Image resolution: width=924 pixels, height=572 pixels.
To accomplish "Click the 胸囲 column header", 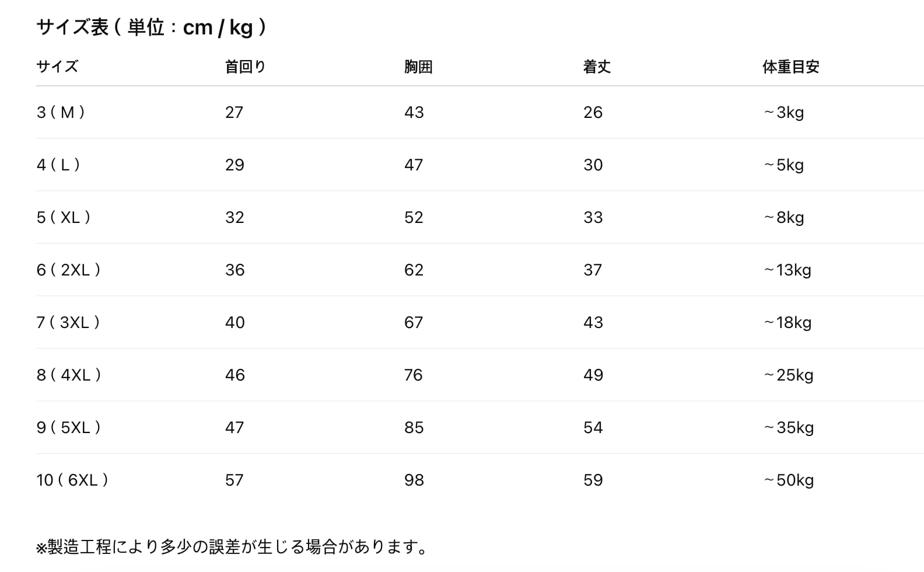I will click(418, 67).
